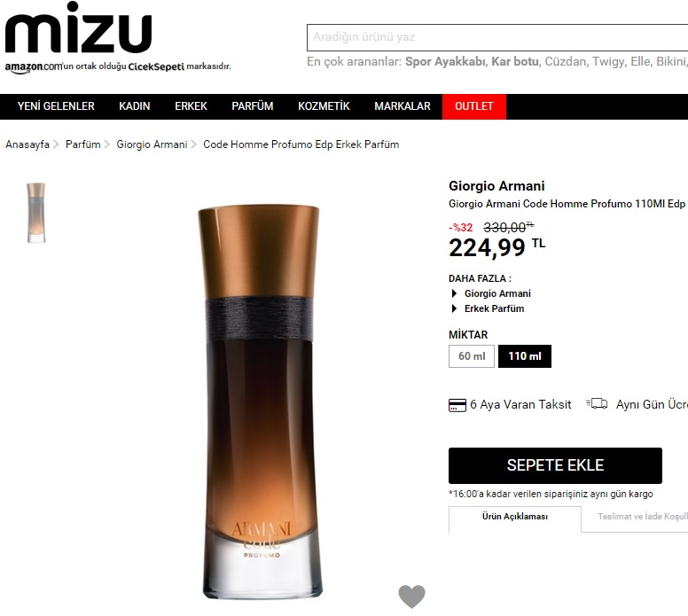Click the arrow beside Giorgio Armani link
This screenshot has height=616, width=688.
[x=454, y=293]
